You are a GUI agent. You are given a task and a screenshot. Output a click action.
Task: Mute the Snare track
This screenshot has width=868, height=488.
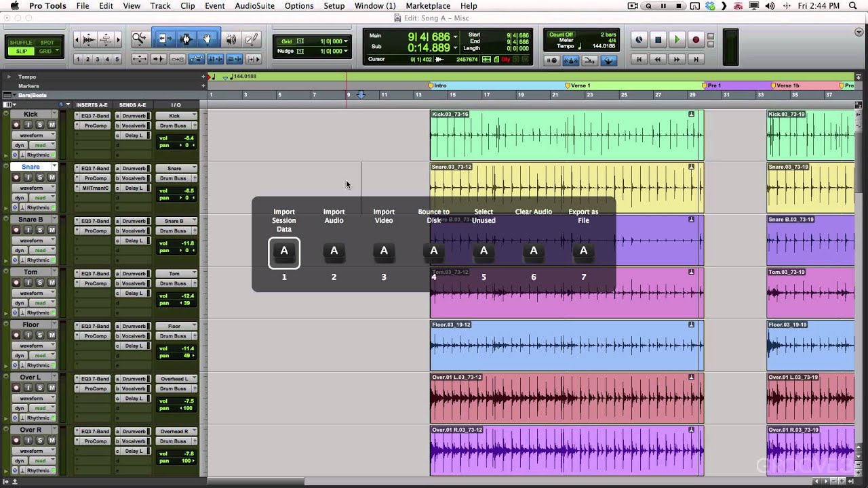click(52, 178)
